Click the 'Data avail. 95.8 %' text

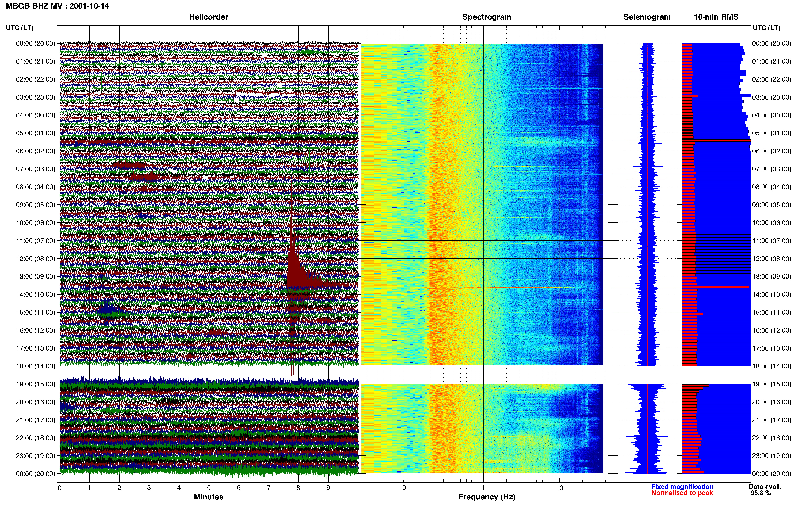pyautogui.click(x=765, y=490)
